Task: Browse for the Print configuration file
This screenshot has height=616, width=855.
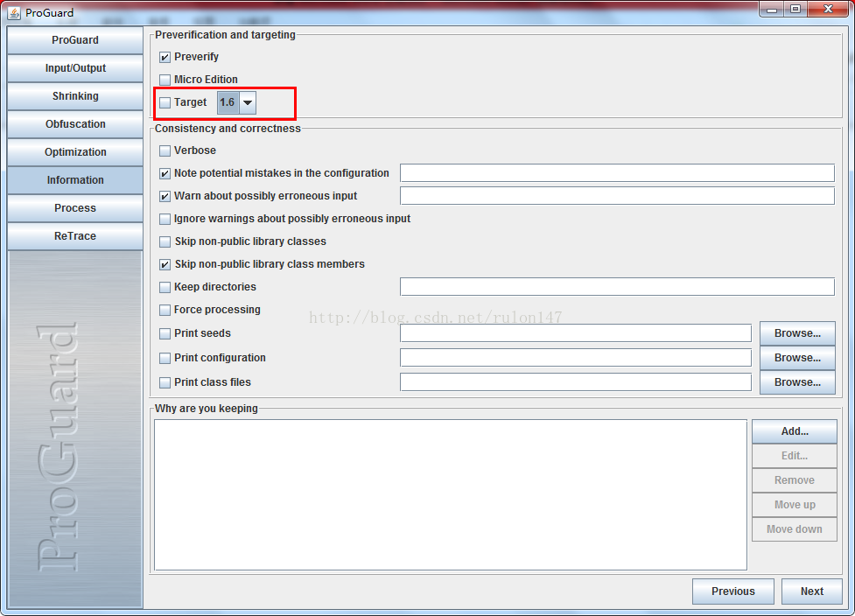Action: (797, 358)
